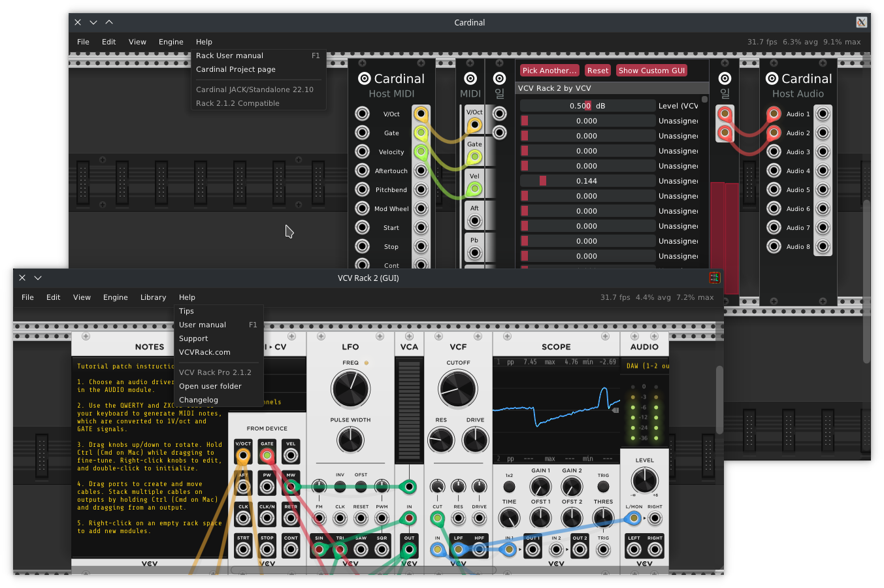Click the VCV Rack icon in the GUI title bar
Image resolution: width=884 pixels, height=588 pixels.
(x=714, y=278)
